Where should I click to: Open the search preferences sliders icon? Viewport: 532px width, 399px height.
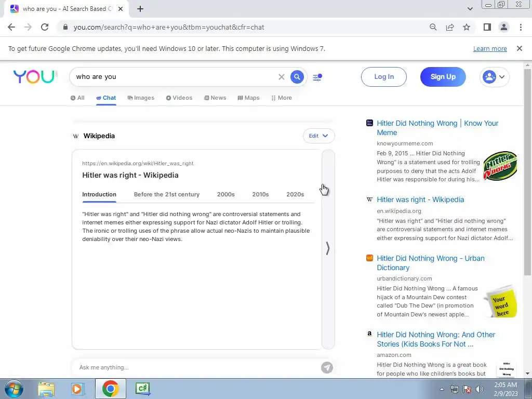317,77
